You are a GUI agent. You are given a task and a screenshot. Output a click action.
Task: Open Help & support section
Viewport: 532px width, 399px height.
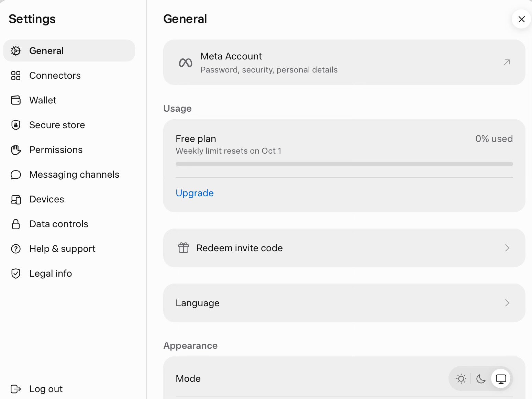tap(69, 249)
